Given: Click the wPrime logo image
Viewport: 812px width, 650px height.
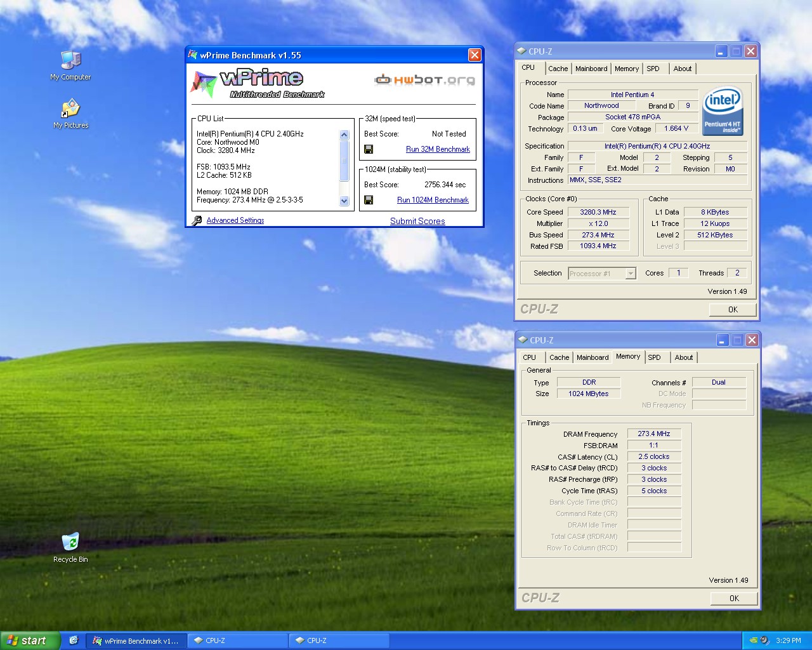Looking at the screenshot, I should pos(257,84).
